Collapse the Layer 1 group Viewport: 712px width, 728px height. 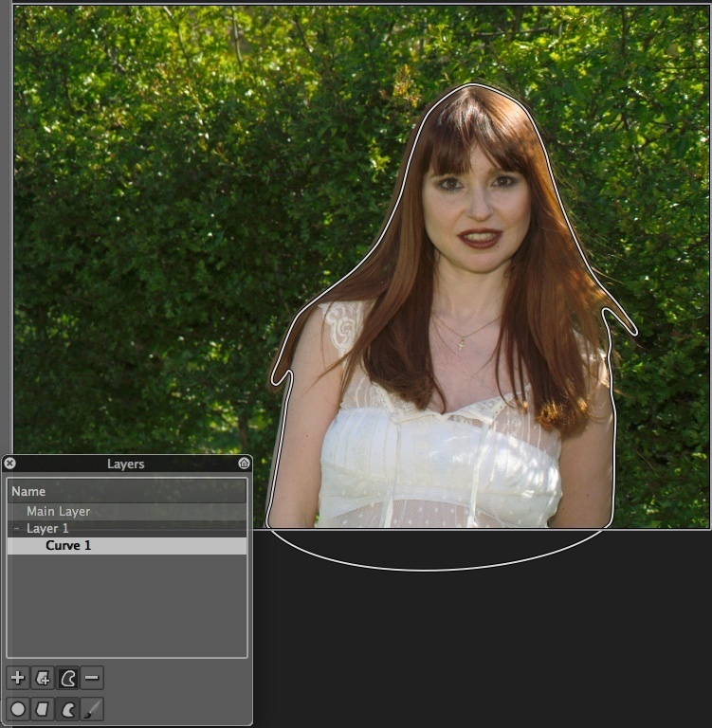(17, 528)
